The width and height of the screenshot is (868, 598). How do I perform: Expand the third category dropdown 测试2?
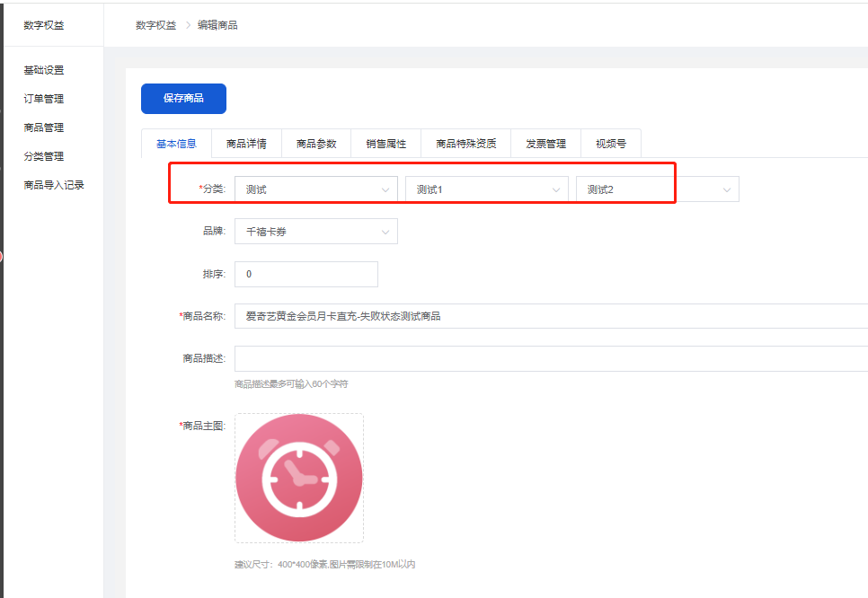(657, 189)
